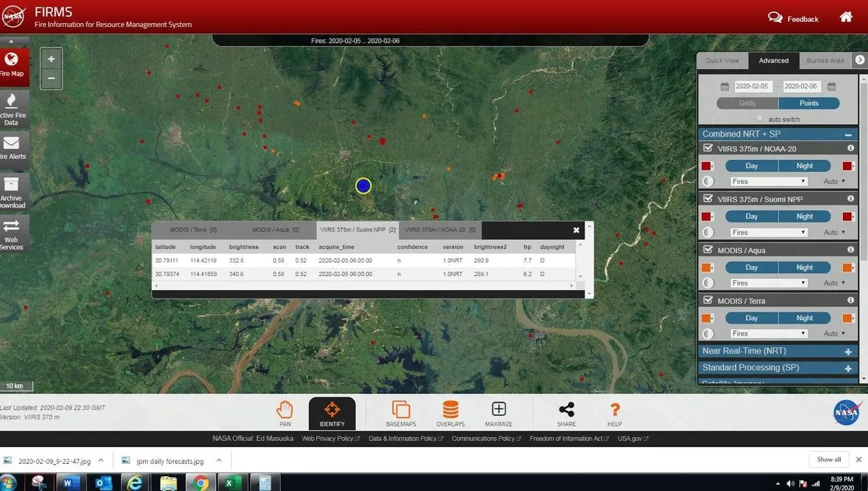Change Night color swatch for MODIS / Aqua

tap(848, 267)
